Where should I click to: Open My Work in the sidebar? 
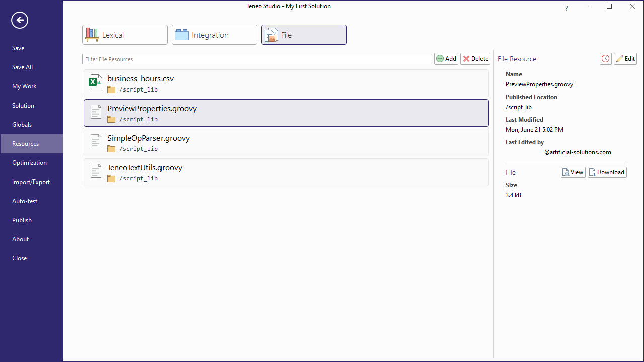tap(31, 86)
